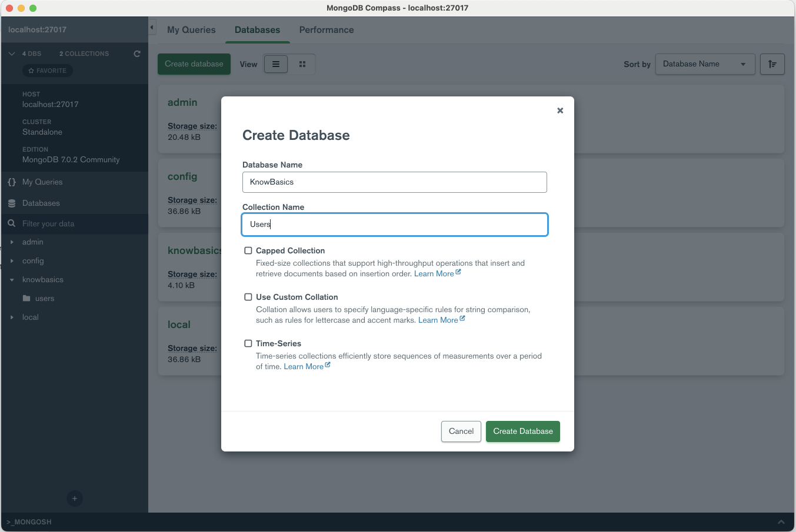The image size is (796, 532).
Task: Collapse connection info chevron near 4 DBS
Action: [12, 53]
